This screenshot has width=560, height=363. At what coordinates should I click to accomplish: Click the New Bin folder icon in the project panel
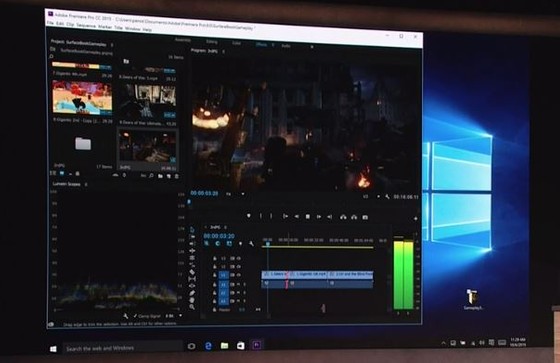[160, 176]
